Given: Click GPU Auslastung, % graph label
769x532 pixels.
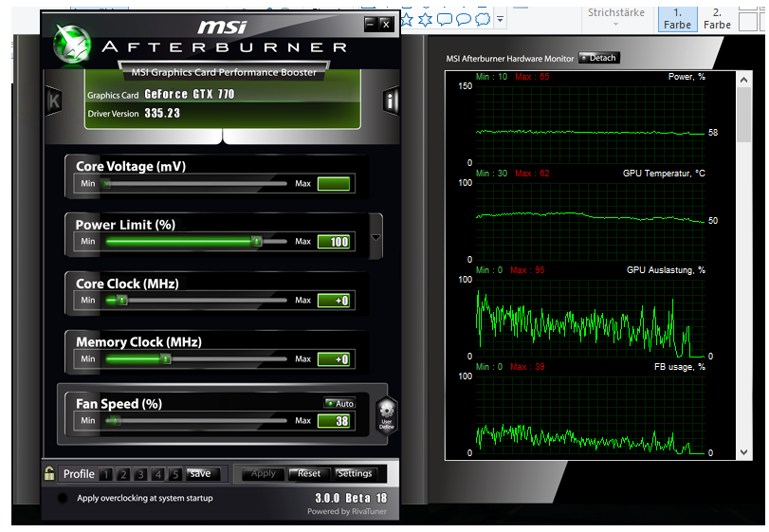Looking at the screenshot, I should (x=666, y=269).
